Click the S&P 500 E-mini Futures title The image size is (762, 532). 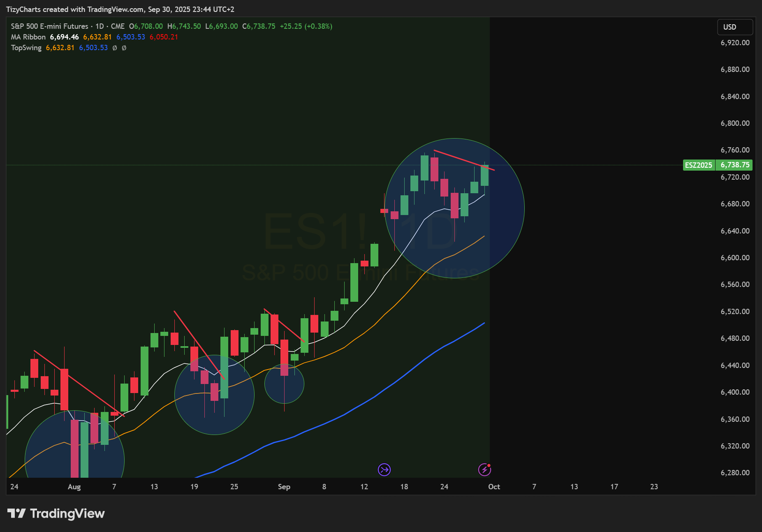coord(50,26)
